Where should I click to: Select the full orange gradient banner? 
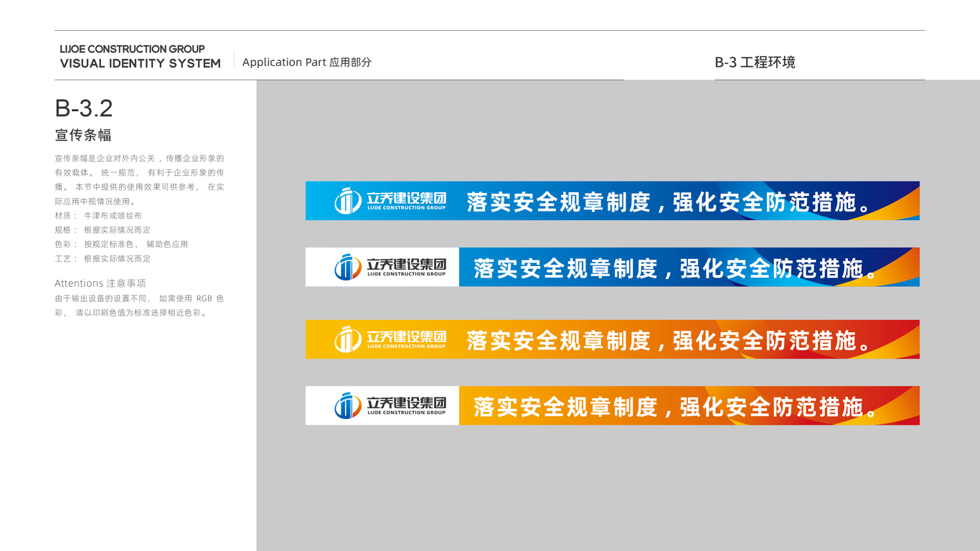613,339
